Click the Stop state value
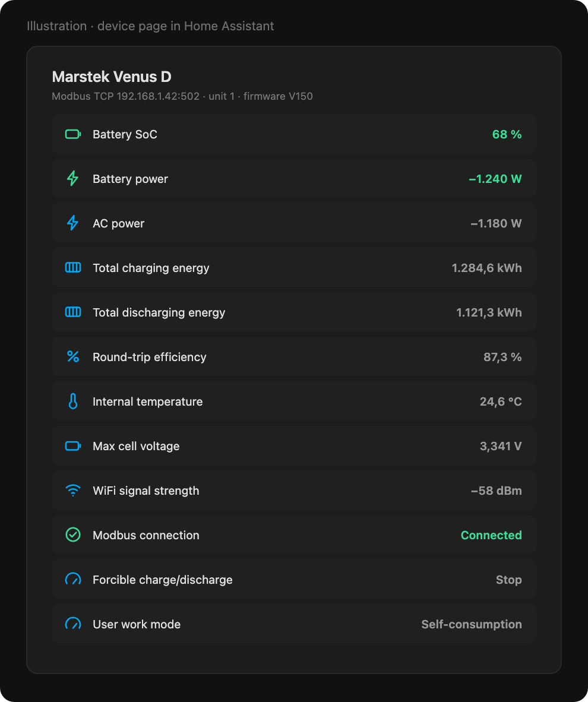588x702 pixels. pos(509,580)
